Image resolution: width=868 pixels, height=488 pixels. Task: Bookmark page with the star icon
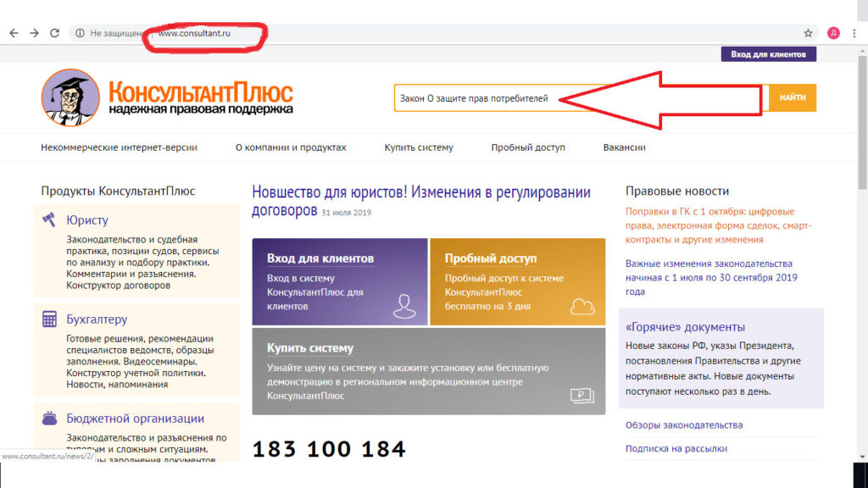(808, 33)
